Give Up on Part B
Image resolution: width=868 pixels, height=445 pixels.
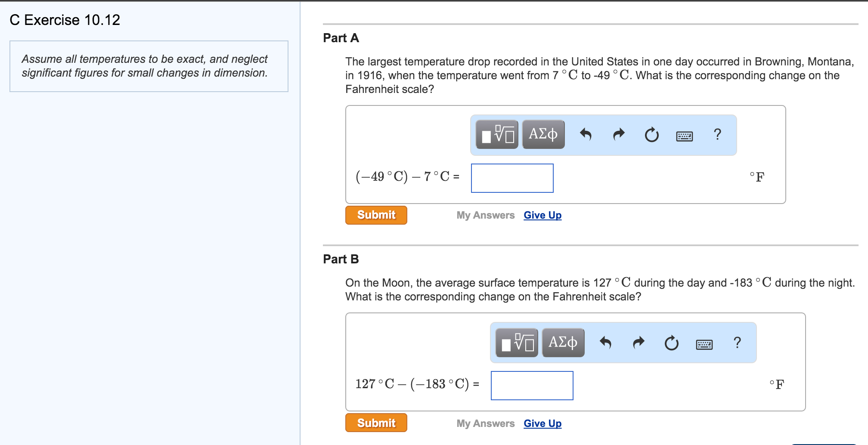[542, 423]
